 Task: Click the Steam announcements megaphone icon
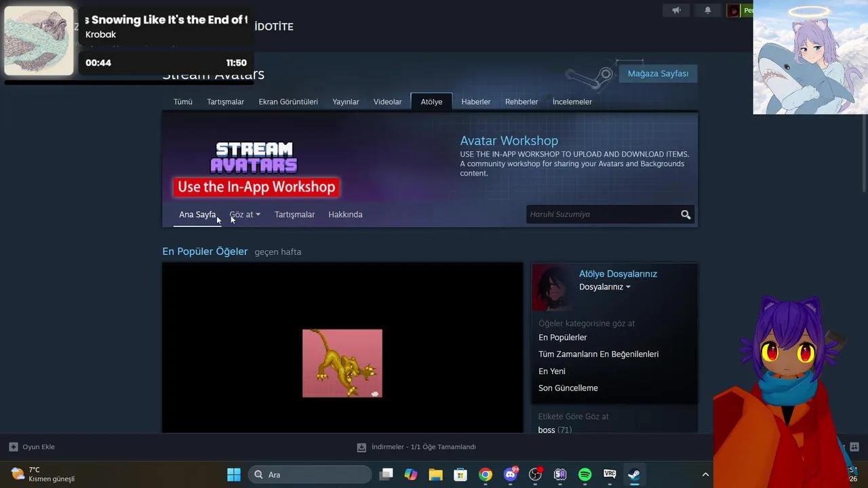[x=676, y=10]
